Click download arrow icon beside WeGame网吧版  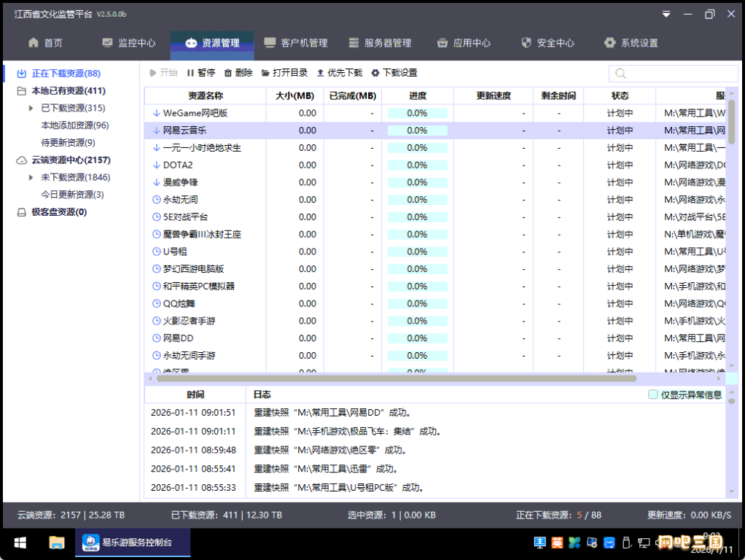coord(156,113)
